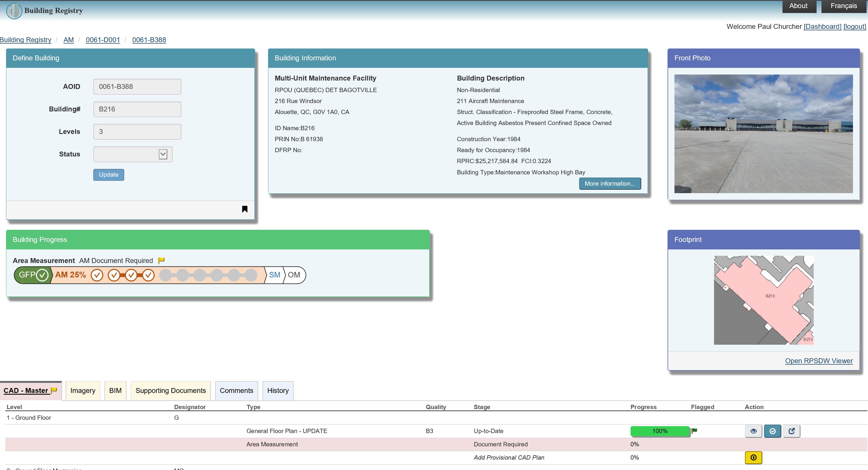Click the blue checkmark approve action button
The height and width of the screenshot is (470, 868).
pos(772,431)
